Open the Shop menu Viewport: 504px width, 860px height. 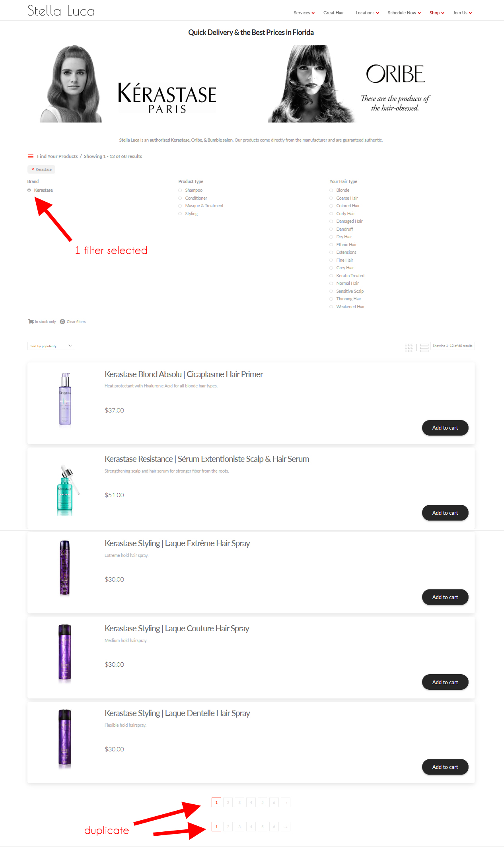[437, 13]
